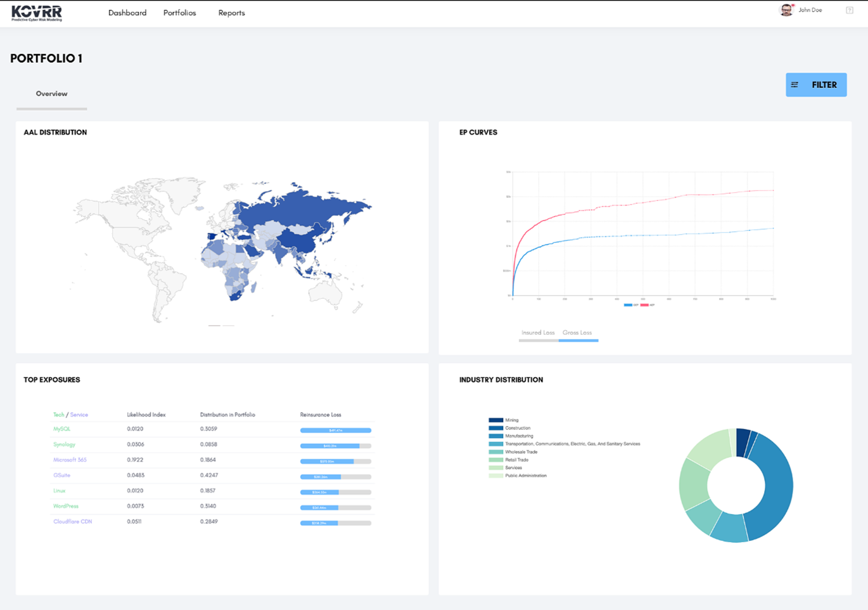Toggle the Wholesale Trade legend swatch

(496, 451)
